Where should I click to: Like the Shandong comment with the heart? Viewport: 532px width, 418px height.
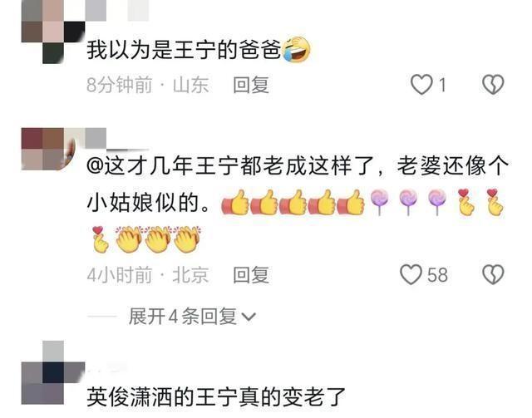421,85
